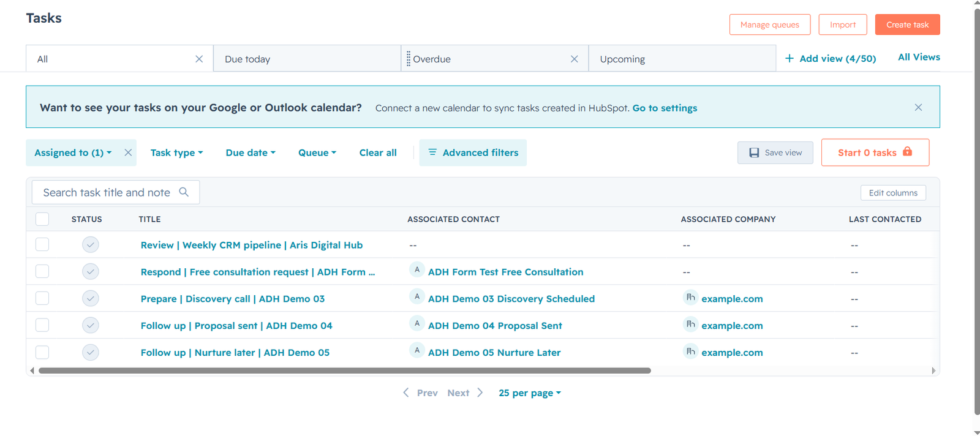
Task: Click the drag handle on the Overdue tab
Action: pos(409,59)
